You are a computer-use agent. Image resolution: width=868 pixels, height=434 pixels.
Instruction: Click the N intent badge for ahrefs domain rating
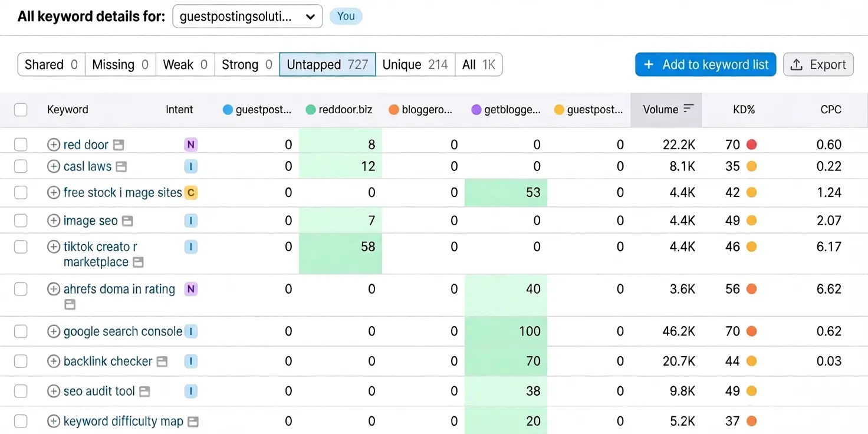click(190, 289)
